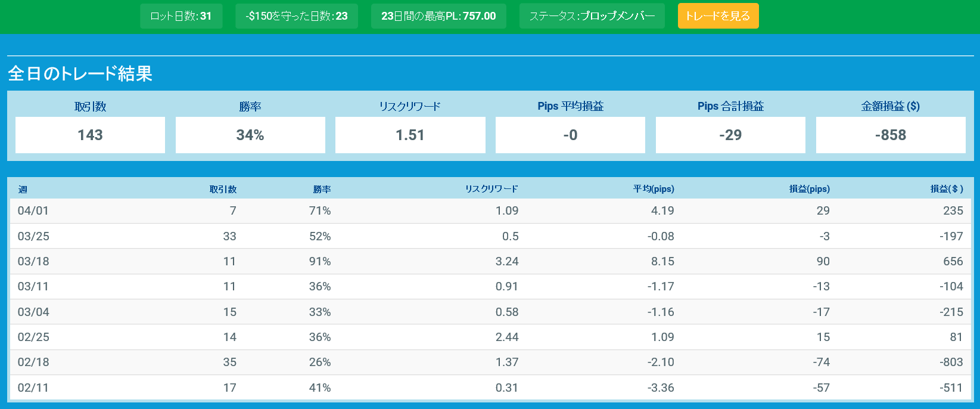Click the -197 dollar loss cell
Image resolution: width=980 pixels, height=409 pixels.
coord(951,236)
